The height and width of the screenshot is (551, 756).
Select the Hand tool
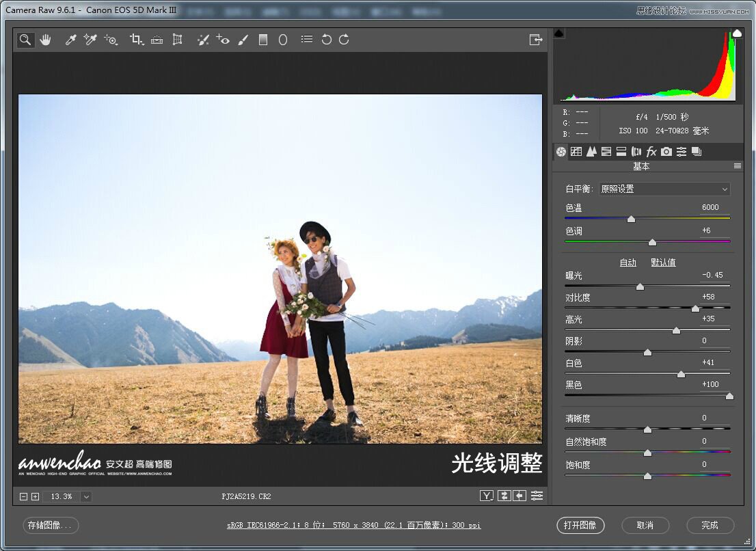click(x=45, y=40)
